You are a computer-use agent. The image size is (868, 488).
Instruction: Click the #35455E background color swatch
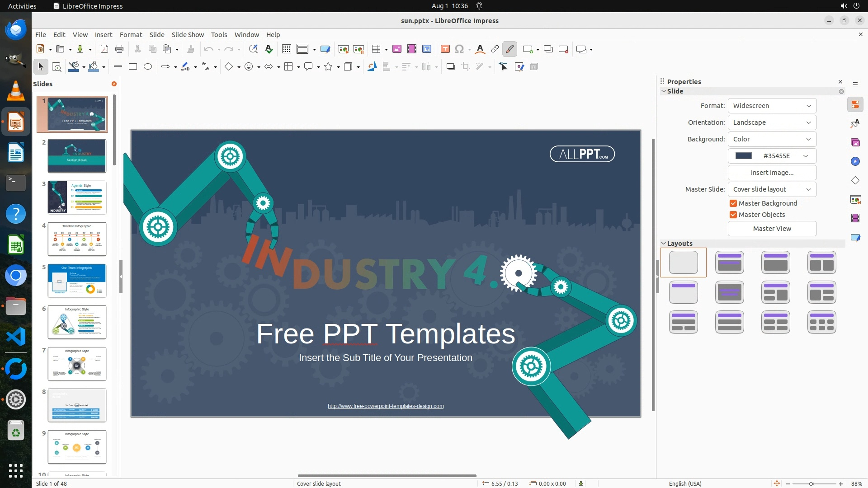pos(744,156)
